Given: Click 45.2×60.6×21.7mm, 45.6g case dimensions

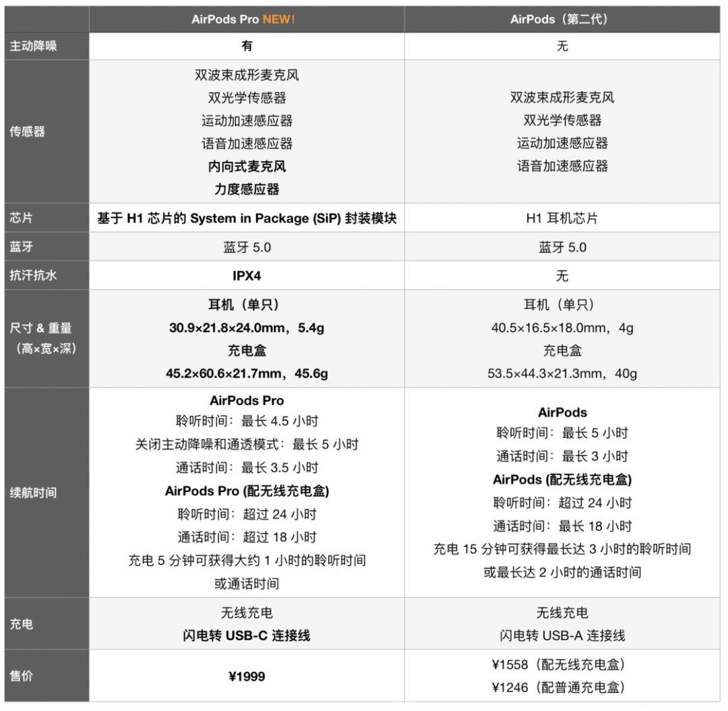Looking at the screenshot, I should [247, 373].
